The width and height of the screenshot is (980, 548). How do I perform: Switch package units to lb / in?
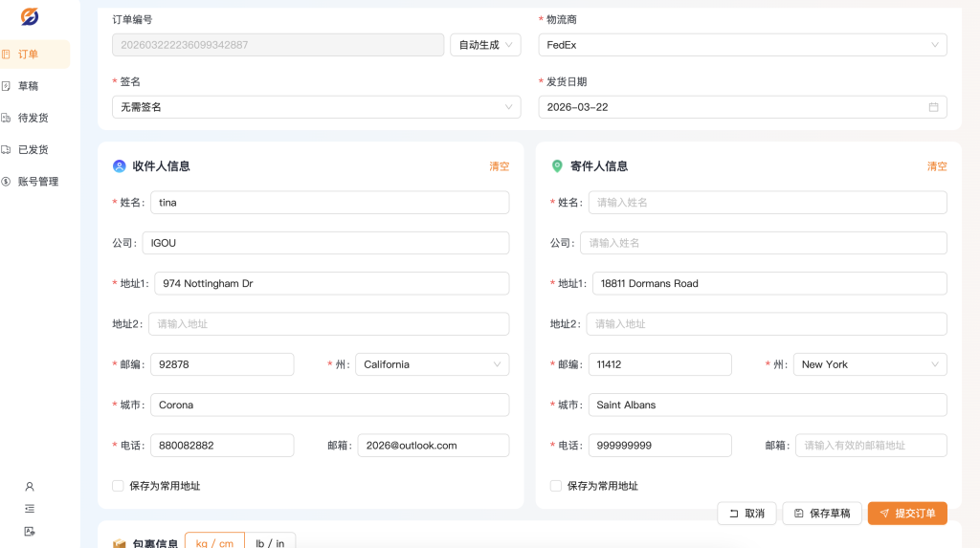270,543
